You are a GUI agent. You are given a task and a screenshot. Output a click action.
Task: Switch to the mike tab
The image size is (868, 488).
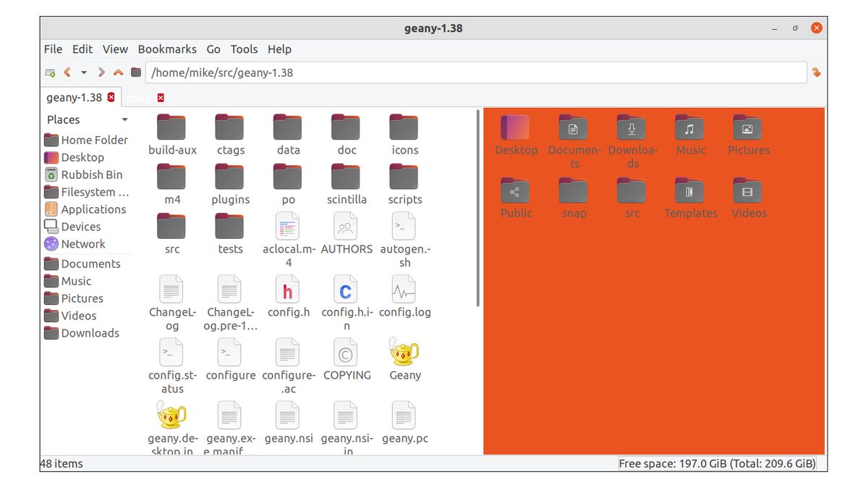pyautogui.click(x=140, y=97)
